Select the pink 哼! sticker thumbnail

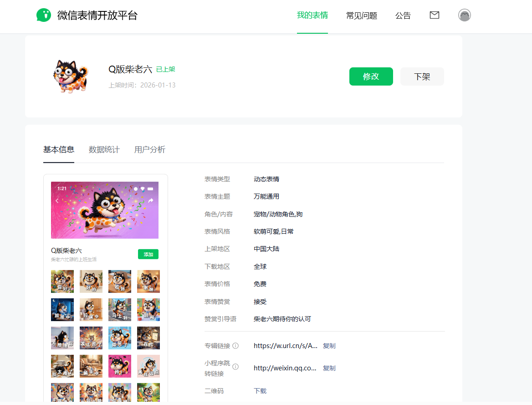[x=120, y=366]
